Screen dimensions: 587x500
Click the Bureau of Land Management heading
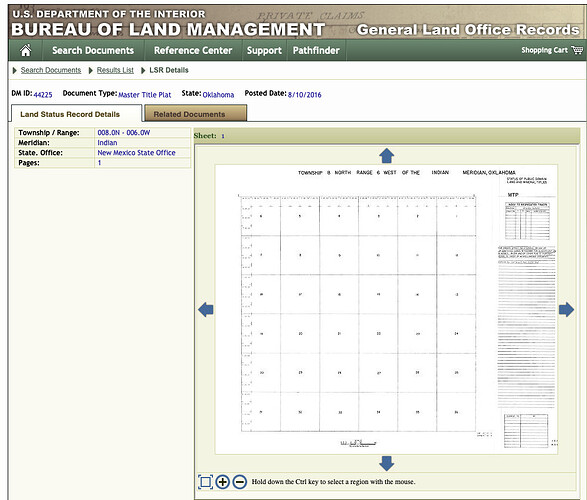(x=168, y=30)
